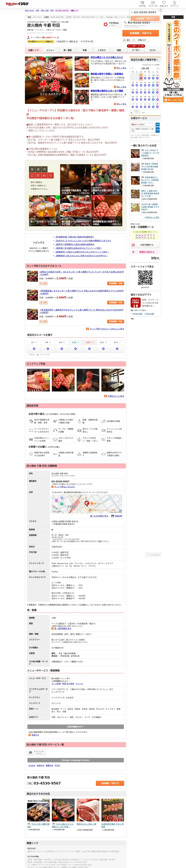Click the Google map of the restaurant location
186x868 pixels.
(87, 504)
